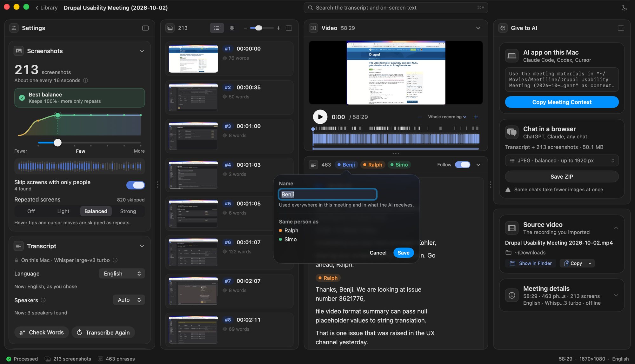
Task: Click the Save ZIP button
Action: point(562,176)
